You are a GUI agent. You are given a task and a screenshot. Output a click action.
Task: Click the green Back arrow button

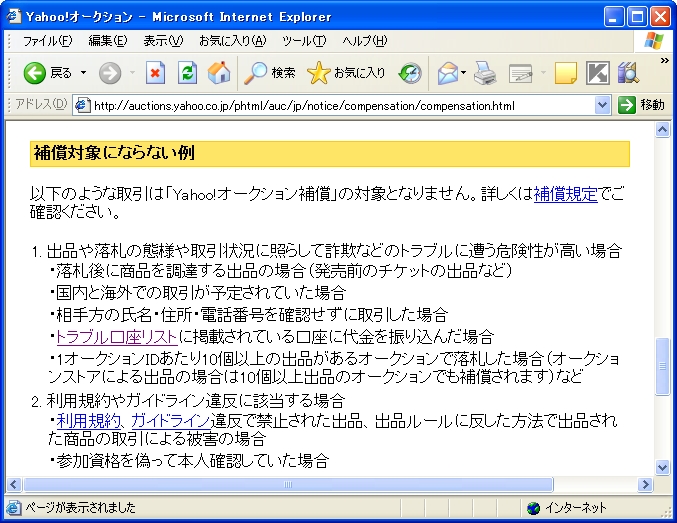point(34,73)
